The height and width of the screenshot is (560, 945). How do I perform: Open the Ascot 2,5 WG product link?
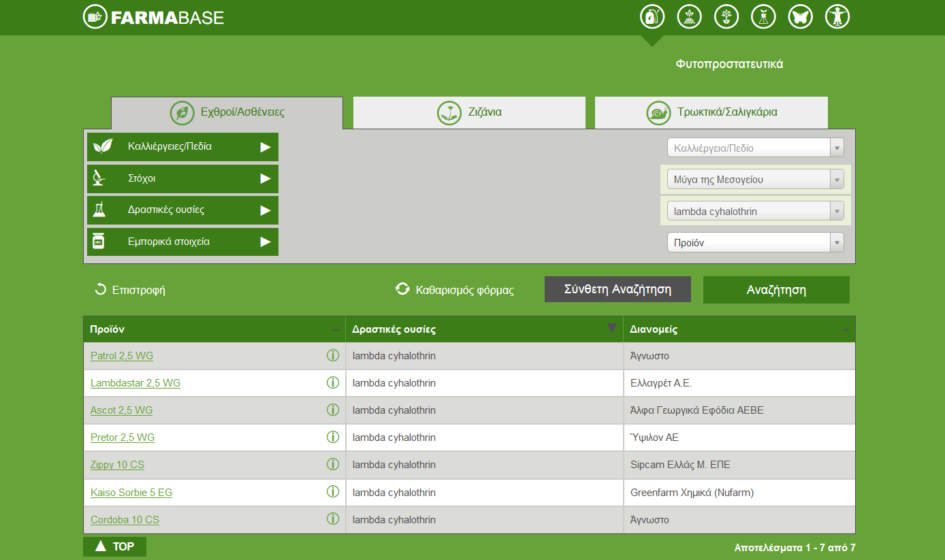121,410
